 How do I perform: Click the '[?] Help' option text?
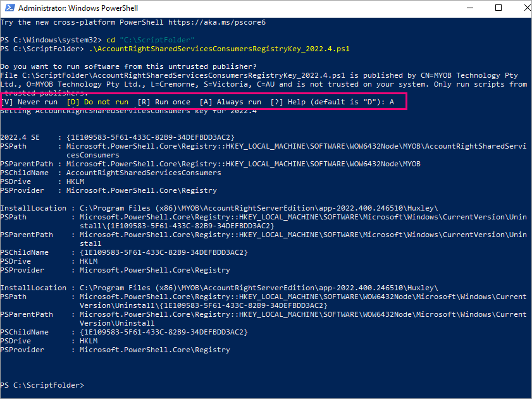(287, 102)
